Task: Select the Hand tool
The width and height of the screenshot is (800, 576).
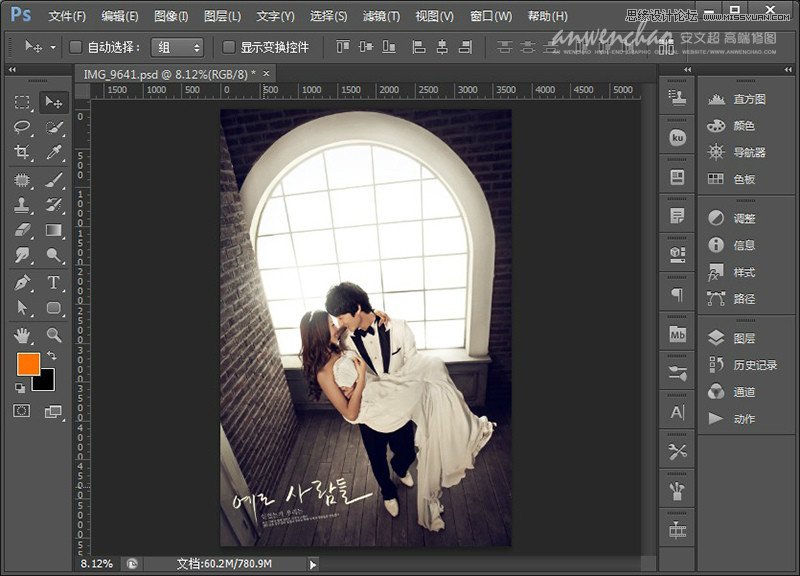Action: pyautogui.click(x=22, y=335)
